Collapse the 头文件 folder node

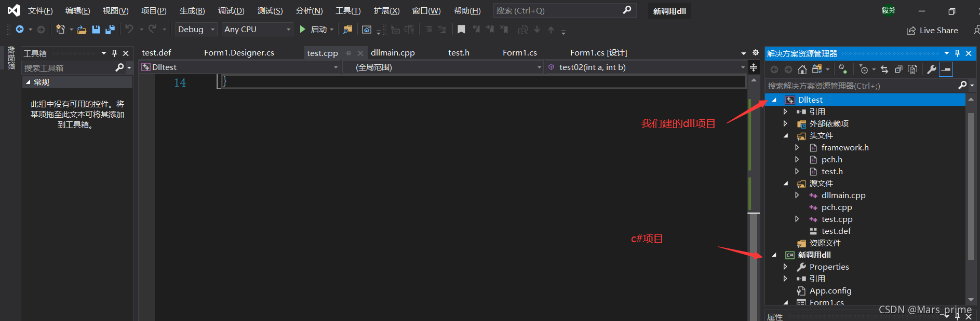(x=786, y=136)
